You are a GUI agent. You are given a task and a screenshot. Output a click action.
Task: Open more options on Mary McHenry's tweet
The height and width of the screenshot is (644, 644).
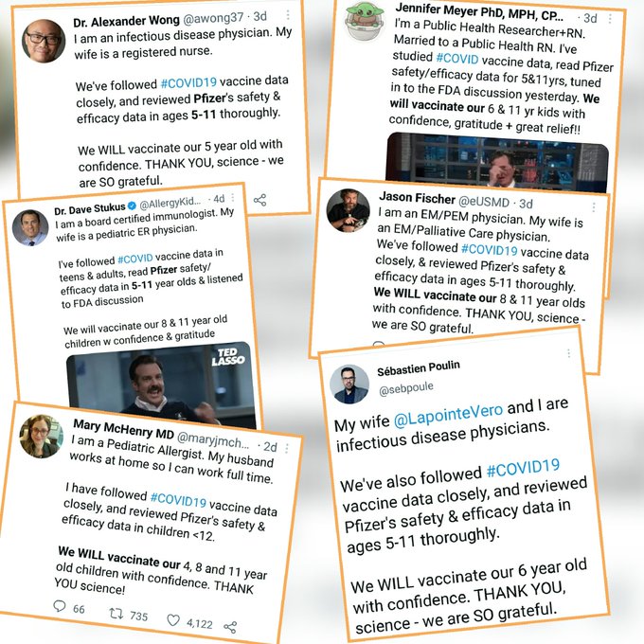(x=287, y=449)
